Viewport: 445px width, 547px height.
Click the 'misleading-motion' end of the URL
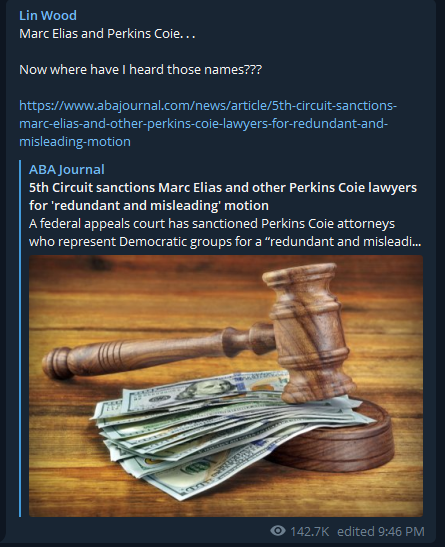pyautogui.click(x=75, y=142)
